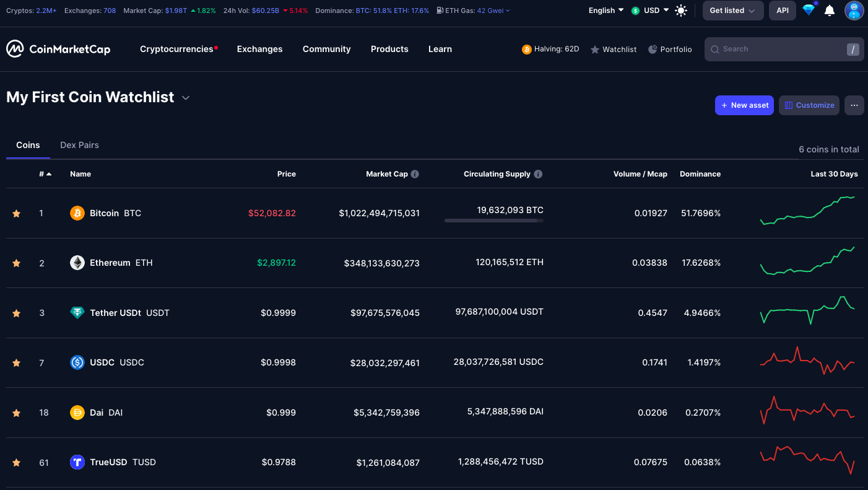Click the Market Cap info icon

pyautogui.click(x=415, y=174)
